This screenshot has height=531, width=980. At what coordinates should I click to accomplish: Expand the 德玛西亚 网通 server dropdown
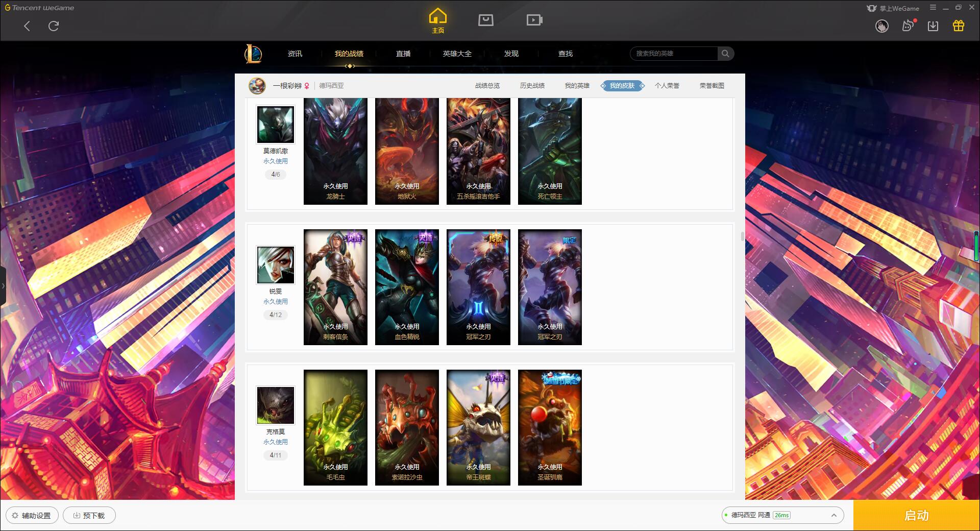pyautogui.click(x=782, y=515)
